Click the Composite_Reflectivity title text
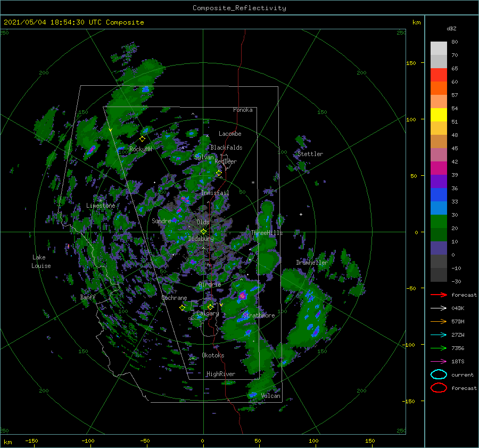Viewport: 479px width, 448px height. click(239, 8)
